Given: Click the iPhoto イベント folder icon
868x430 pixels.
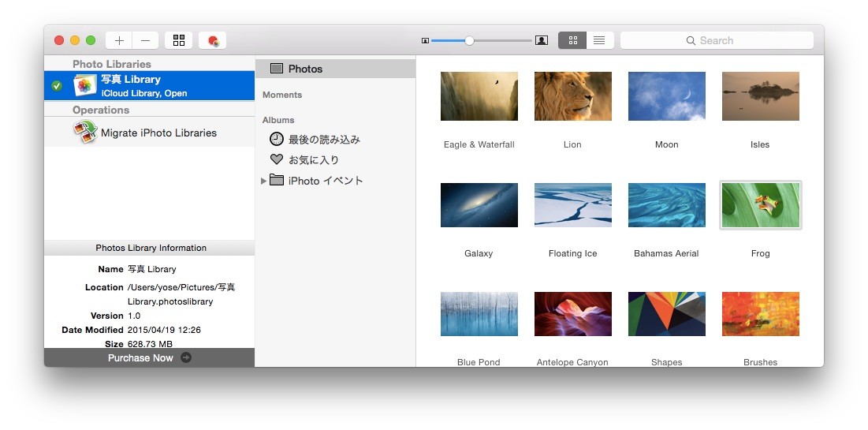Looking at the screenshot, I should point(276,180).
